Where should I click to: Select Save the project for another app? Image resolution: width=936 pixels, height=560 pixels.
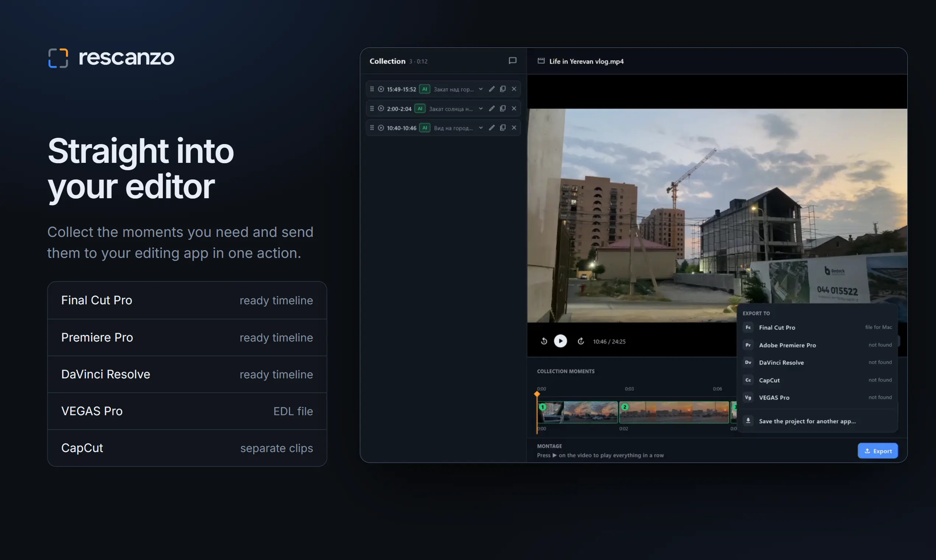pos(817,421)
